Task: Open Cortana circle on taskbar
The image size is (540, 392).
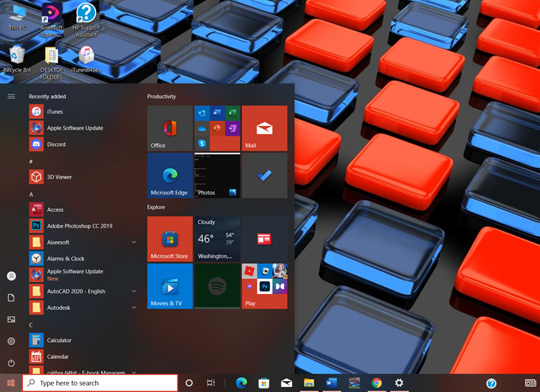Action: tap(189, 383)
